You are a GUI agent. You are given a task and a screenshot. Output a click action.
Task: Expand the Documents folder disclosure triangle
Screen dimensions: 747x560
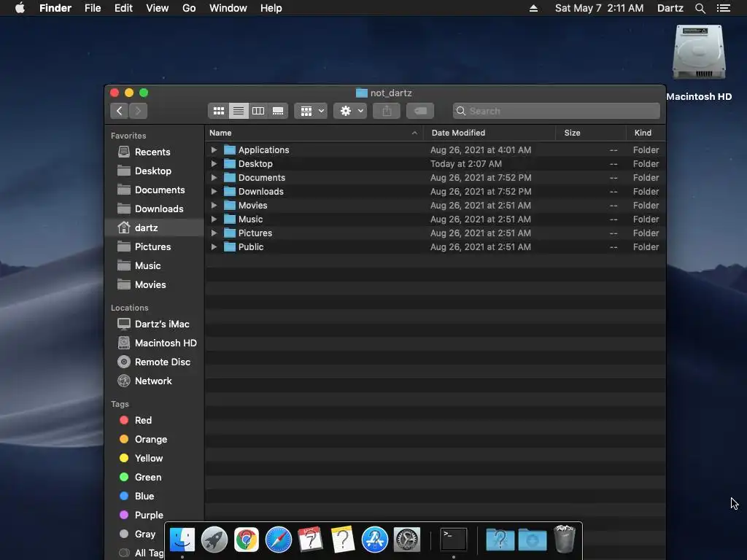point(214,178)
